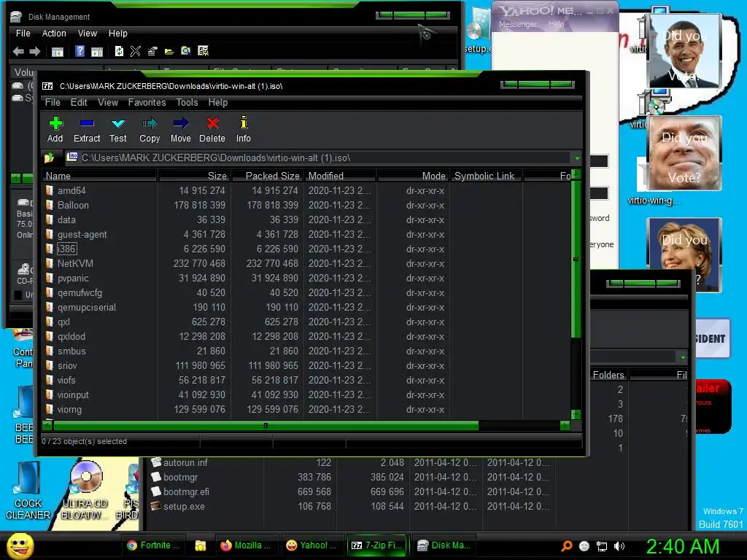Select the guest-agent folder row
The image size is (747, 560).
[307, 234]
